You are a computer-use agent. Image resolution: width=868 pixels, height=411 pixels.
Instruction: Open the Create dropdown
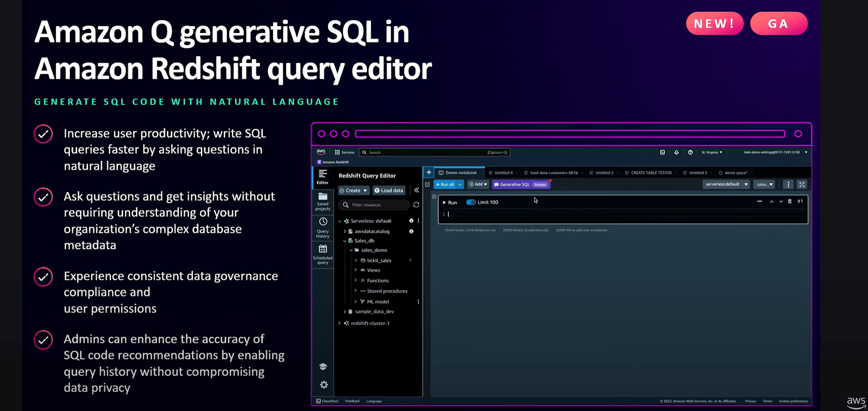pos(353,191)
